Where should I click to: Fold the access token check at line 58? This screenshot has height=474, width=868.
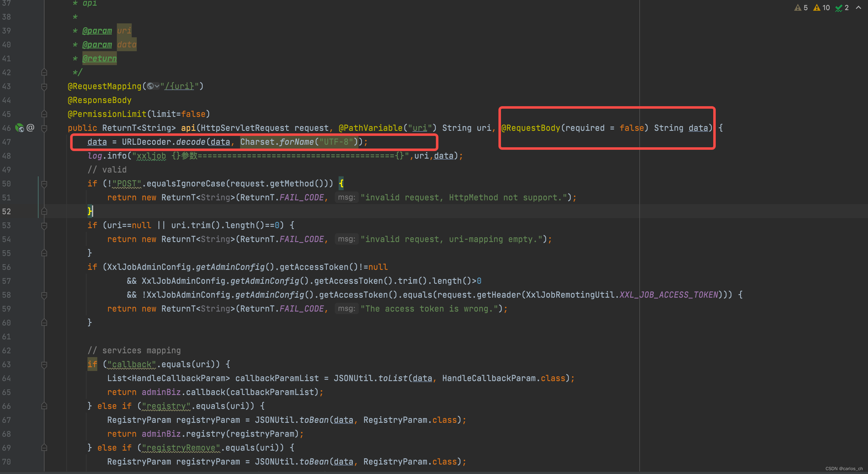(x=44, y=295)
